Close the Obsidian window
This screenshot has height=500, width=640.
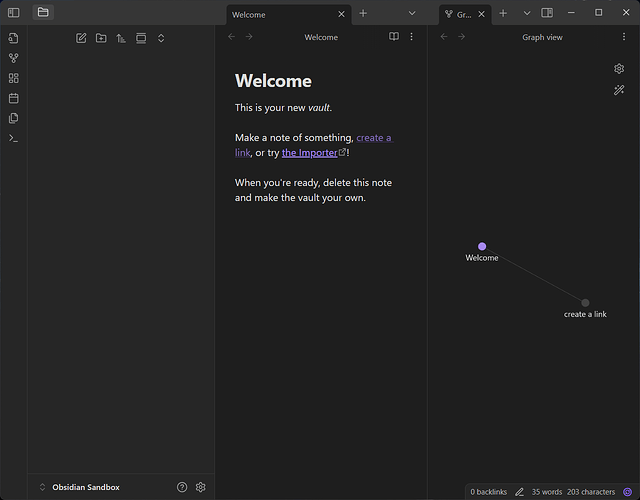coord(626,13)
